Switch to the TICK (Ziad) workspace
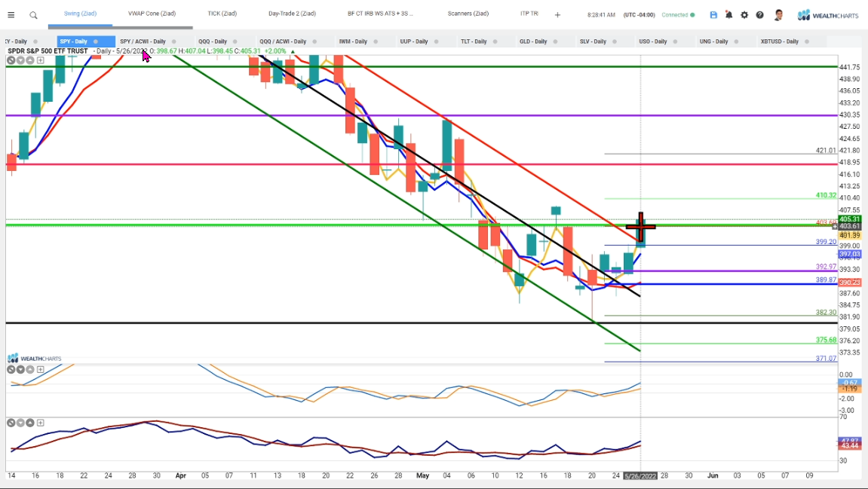The width and height of the screenshot is (868, 489). click(222, 14)
